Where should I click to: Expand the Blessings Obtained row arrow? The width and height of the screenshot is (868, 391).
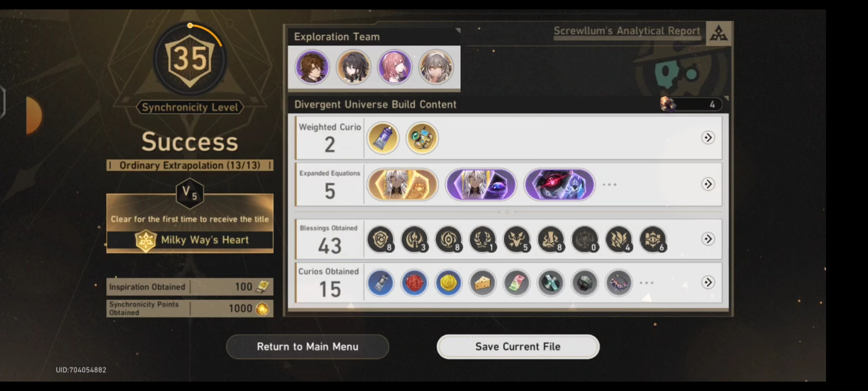[708, 239]
